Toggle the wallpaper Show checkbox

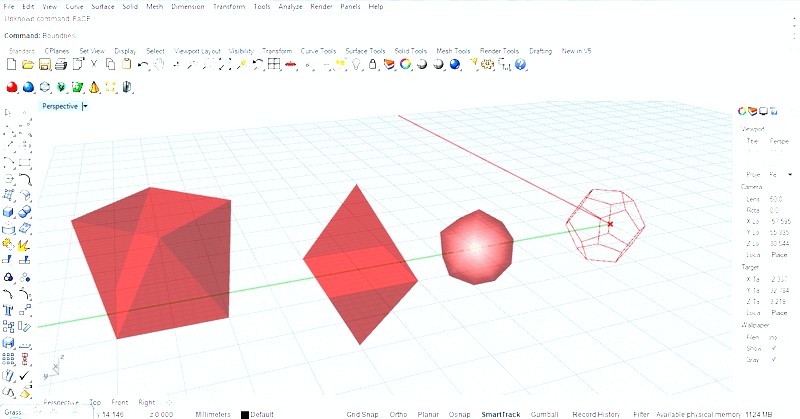pyautogui.click(x=774, y=348)
